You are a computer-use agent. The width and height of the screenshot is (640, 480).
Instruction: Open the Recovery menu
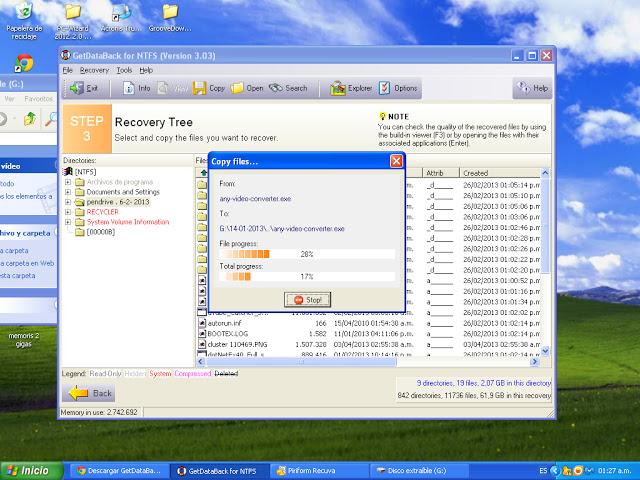click(94, 70)
